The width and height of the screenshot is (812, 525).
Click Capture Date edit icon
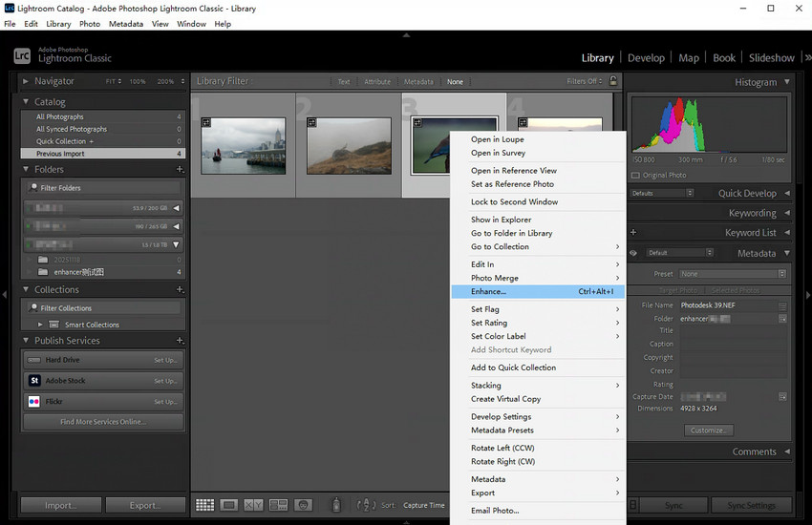(x=782, y=397)
